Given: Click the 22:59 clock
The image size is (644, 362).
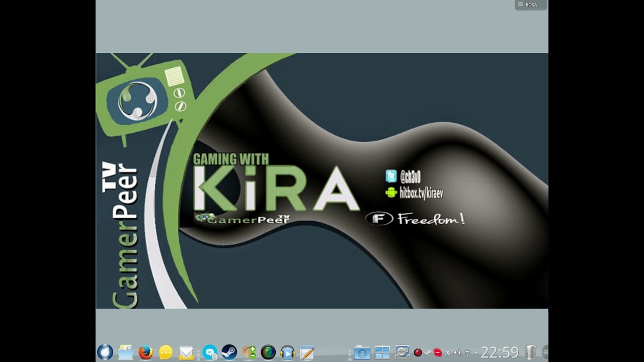Looking at the screenshot, I should click(x=500, y=352).
